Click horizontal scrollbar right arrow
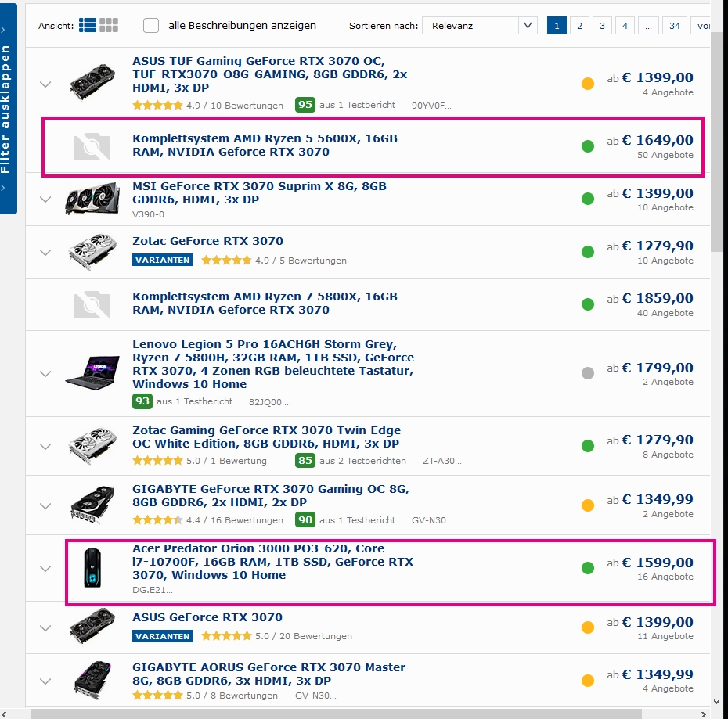 click(704, 714)
